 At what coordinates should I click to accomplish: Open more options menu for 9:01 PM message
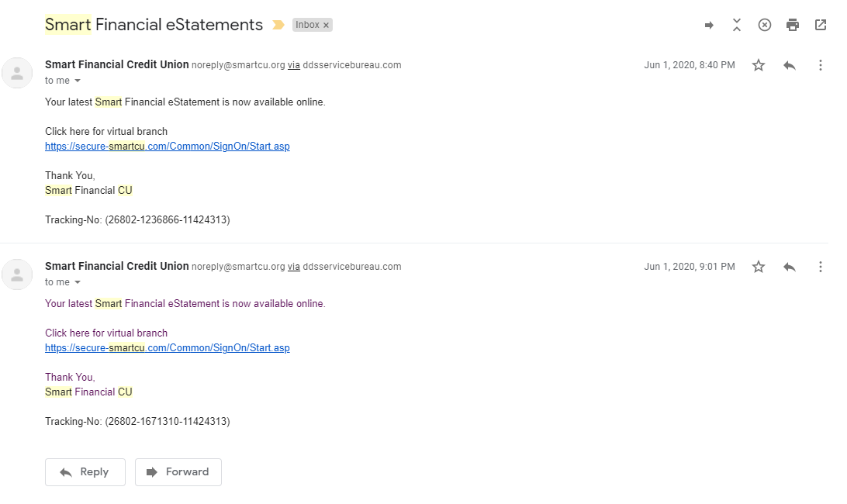point(821,267)
